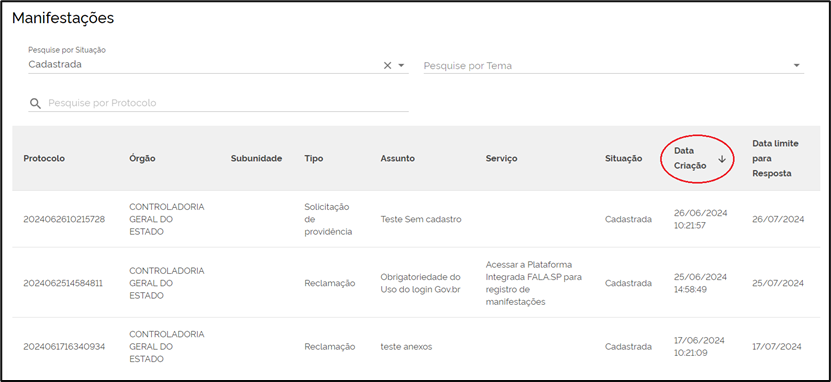Sort table by Assunto column header
Viewport: 831px width, 382px height.
(x=397, y=158)
